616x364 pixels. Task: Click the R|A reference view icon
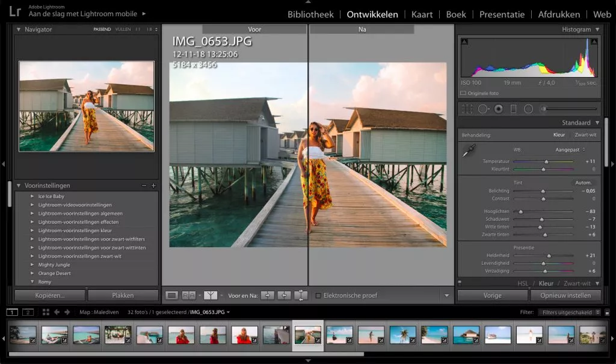(188, 295)
